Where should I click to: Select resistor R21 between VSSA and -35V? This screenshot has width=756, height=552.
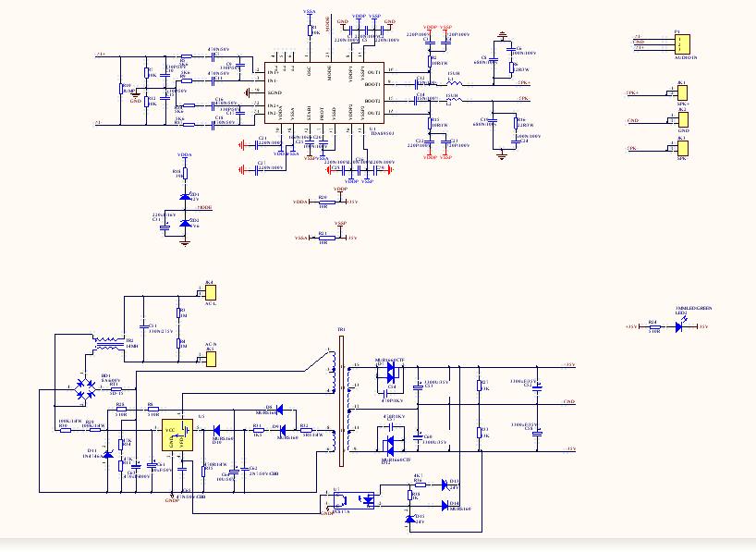[327, 238]
